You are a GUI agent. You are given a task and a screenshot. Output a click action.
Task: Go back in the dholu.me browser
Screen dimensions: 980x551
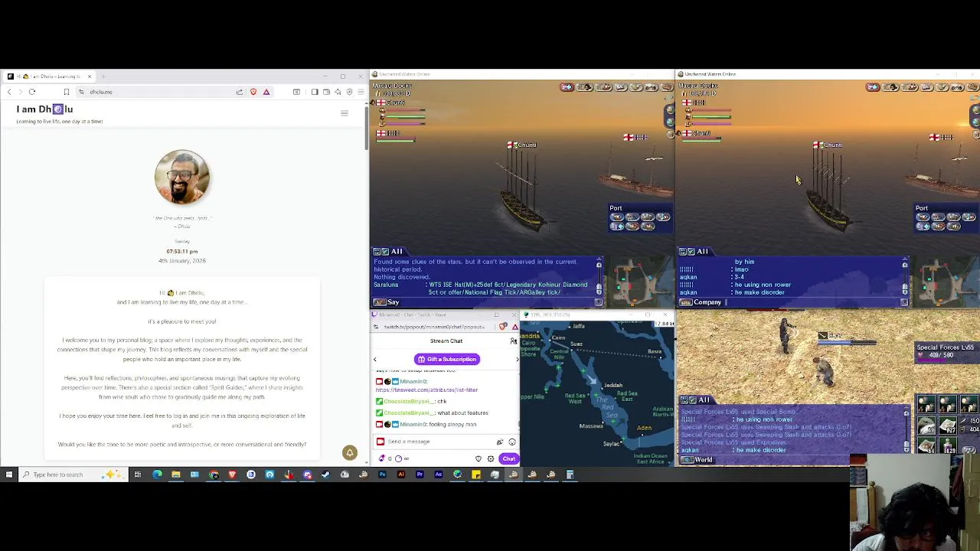point(9,92)
